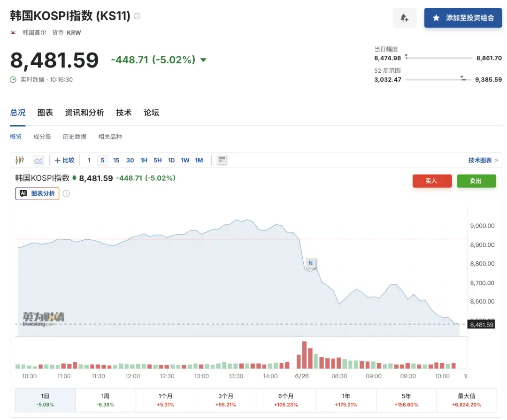The image size is (507, 420).
Task: Add the 比较 compare symbol
Action: [x=65, y=160]
